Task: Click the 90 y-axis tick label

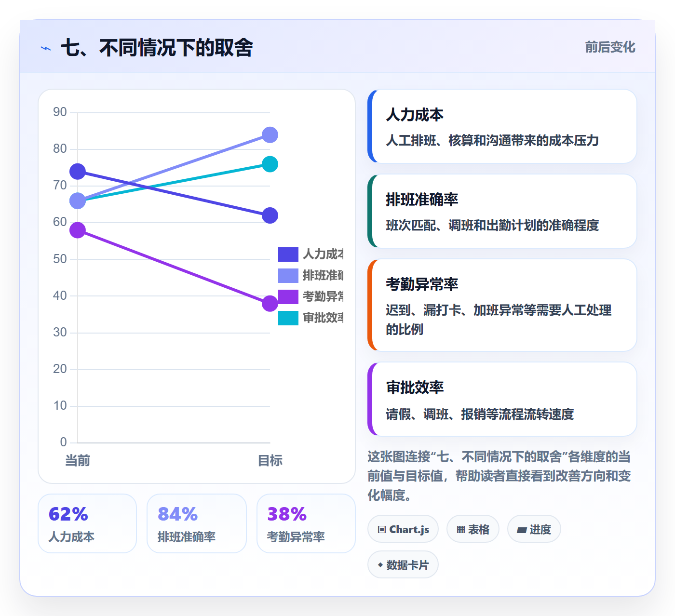Action: click(60, 112)
